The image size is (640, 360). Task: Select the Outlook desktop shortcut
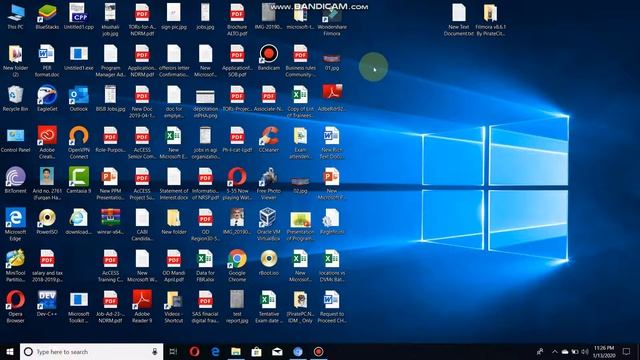click(x=78, y=99)
